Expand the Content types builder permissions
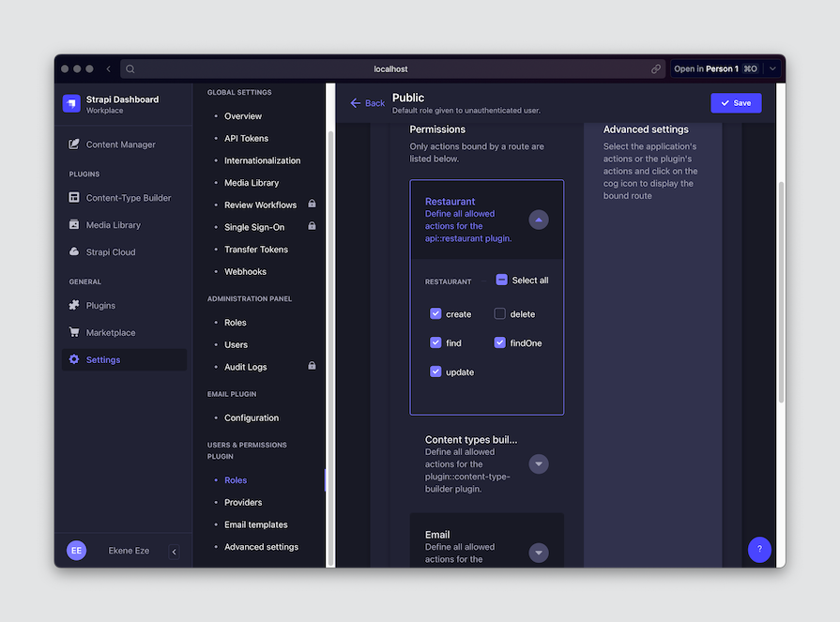The height and width of the screenshot is (622, 840). click(538, 463)
